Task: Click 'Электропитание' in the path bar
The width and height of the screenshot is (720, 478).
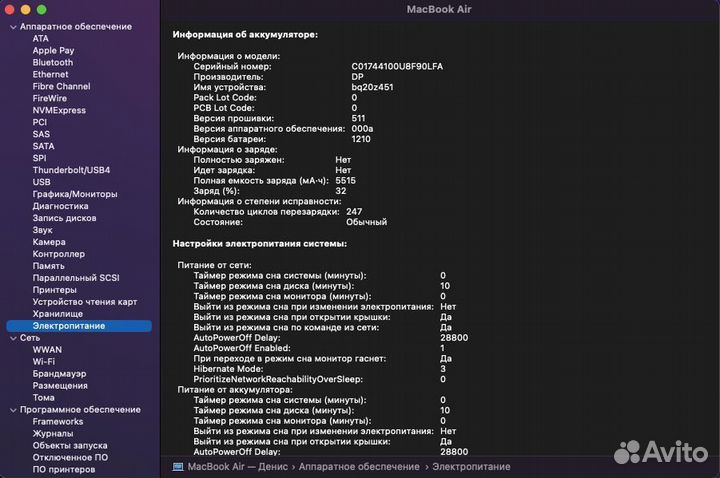Action: coord(471,467)
